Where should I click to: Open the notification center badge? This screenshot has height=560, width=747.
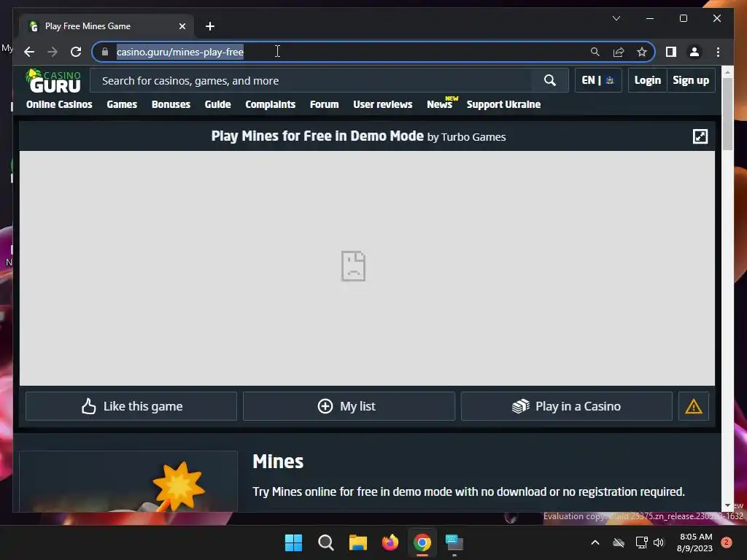click(727, 542)
